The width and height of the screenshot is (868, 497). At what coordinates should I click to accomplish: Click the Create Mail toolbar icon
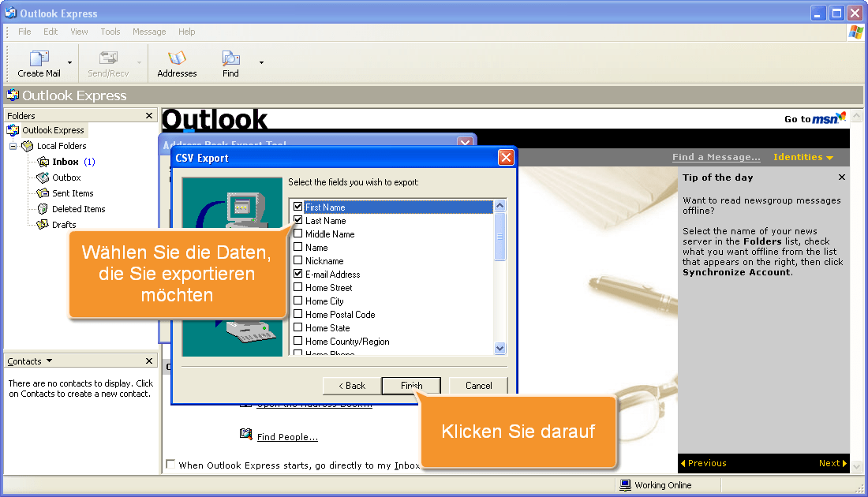coord(39,58)
